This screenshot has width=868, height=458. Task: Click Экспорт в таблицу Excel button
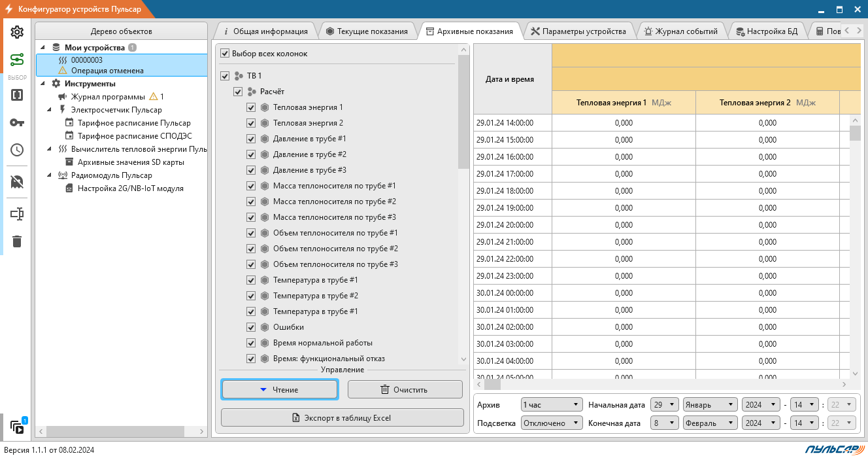tap(342, 417)
